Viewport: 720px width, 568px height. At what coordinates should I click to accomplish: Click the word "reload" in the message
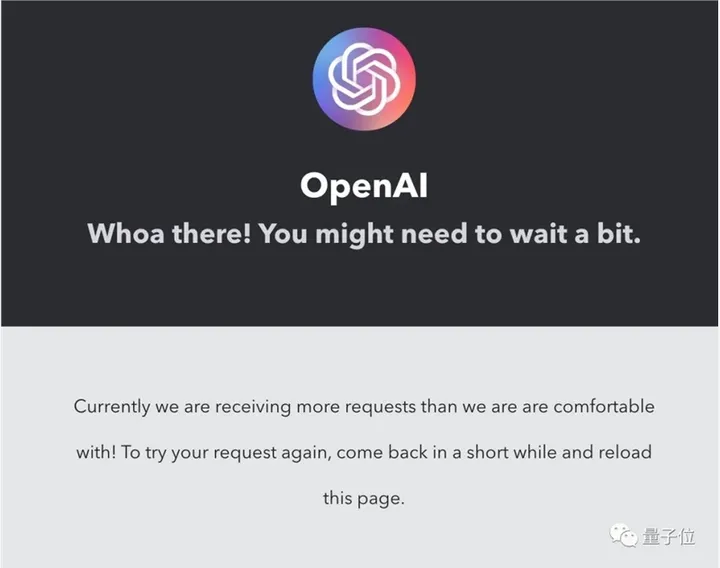(625, 452)
